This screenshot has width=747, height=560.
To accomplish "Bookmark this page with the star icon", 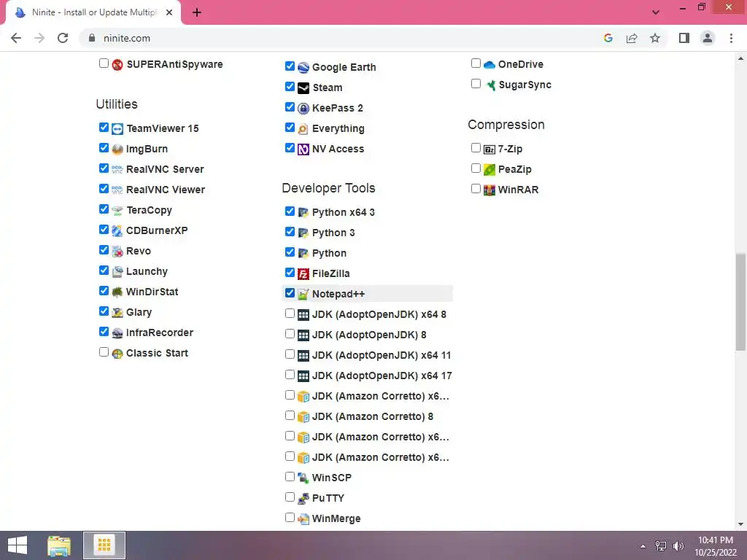I will coord(655,38).
